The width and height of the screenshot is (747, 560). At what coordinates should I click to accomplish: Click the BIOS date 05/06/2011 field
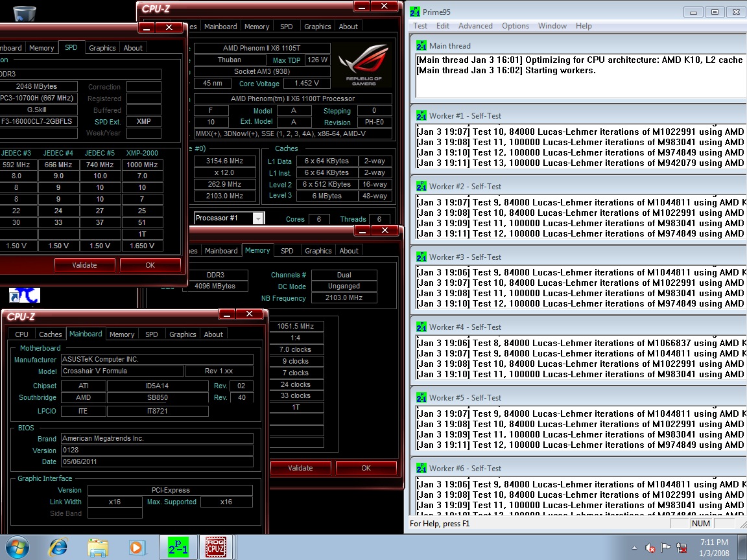click(157, 461)
